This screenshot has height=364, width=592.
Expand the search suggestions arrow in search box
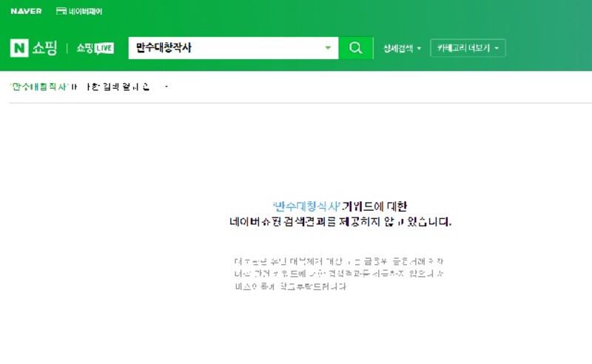328,48
